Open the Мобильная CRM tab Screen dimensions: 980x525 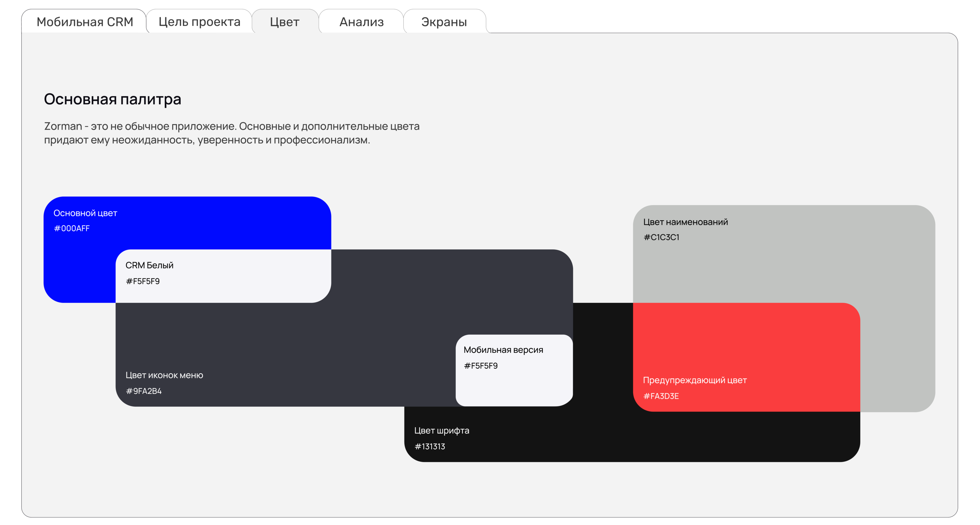point(85,22)
